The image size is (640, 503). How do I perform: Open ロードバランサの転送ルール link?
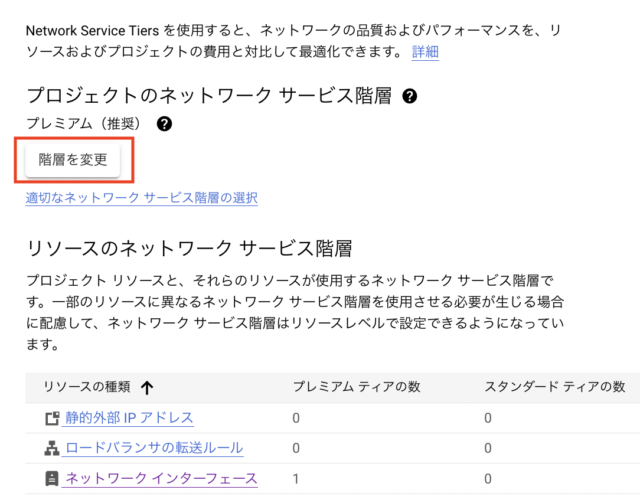point(153,448)
